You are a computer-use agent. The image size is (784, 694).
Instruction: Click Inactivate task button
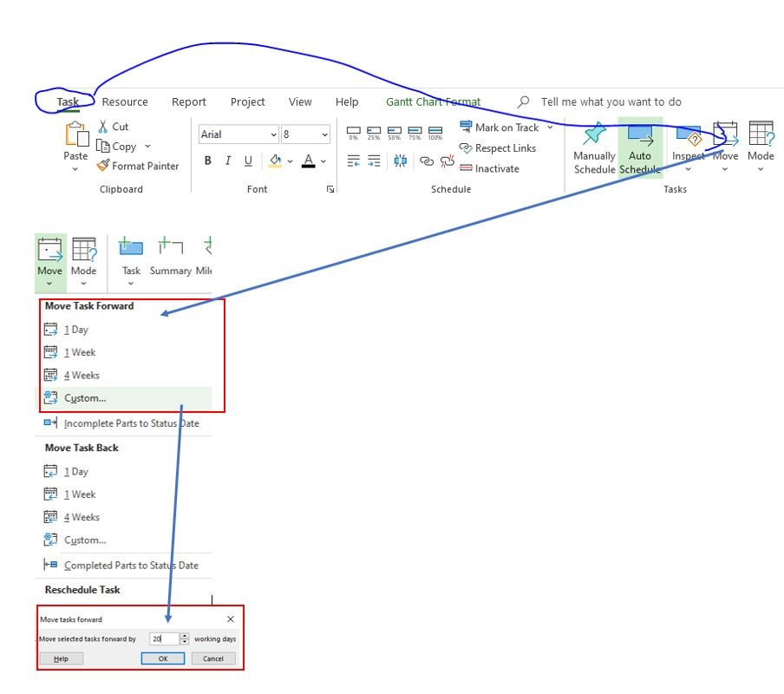[489, 168]
